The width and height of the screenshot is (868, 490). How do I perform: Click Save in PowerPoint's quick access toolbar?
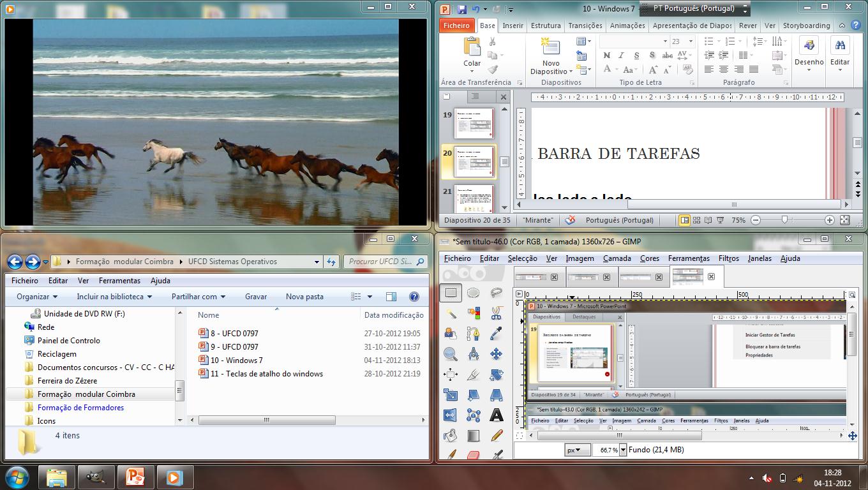(x=461, y=9)
